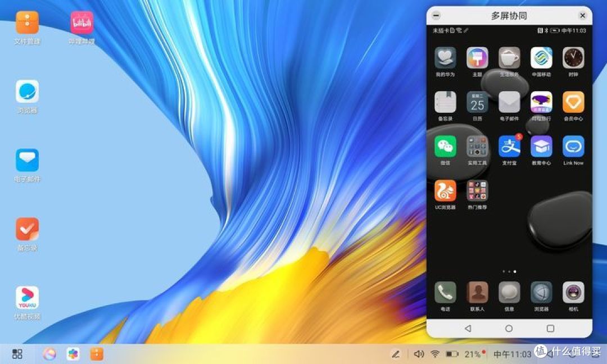The image size is (607, 364).
Task: Click the Celia assistant orb in taskbar
Action: (49, 354)
